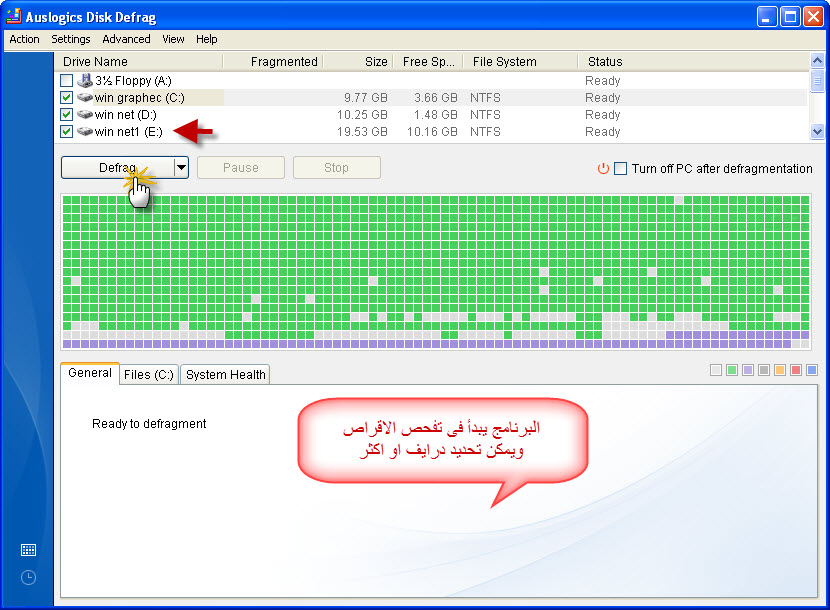Click the Stop button
Screen dimensions: 830x610
click(x=337, y=167)
